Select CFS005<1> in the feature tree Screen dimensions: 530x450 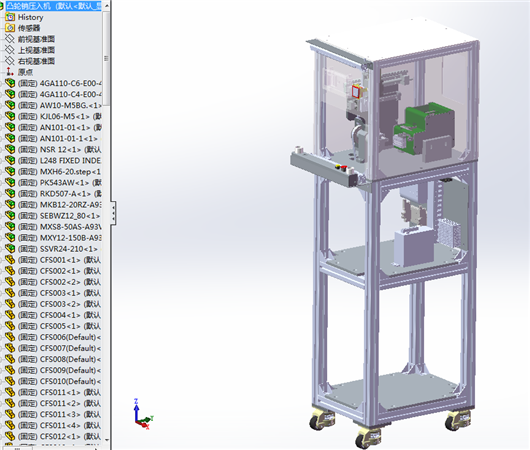click(59, 326)
